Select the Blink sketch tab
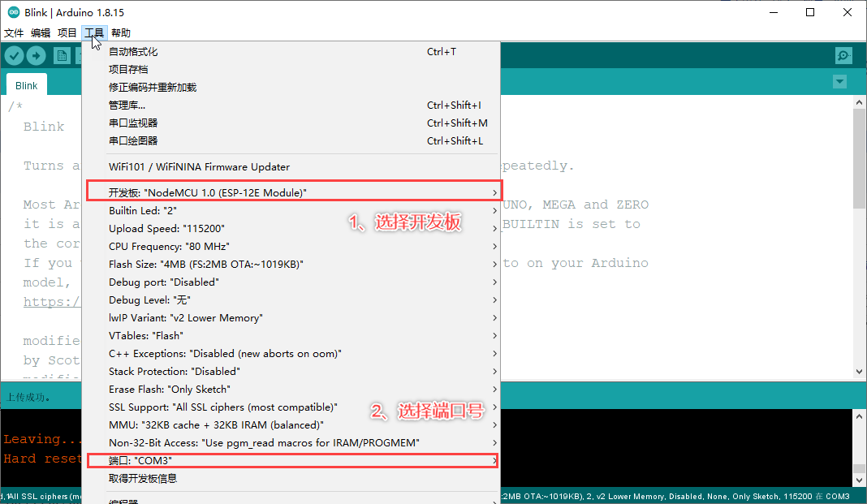Viewport: 867px width, 504px height. (27, 86)
